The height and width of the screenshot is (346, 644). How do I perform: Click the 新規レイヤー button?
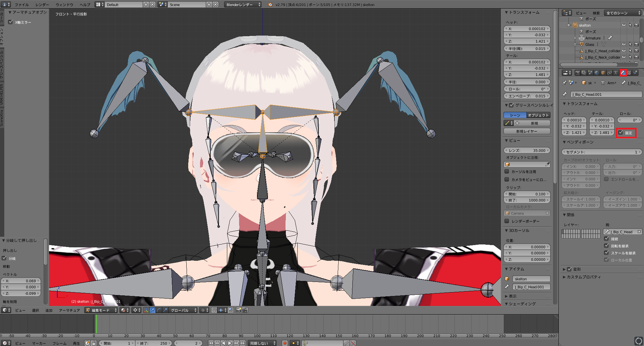pos(527,131)
